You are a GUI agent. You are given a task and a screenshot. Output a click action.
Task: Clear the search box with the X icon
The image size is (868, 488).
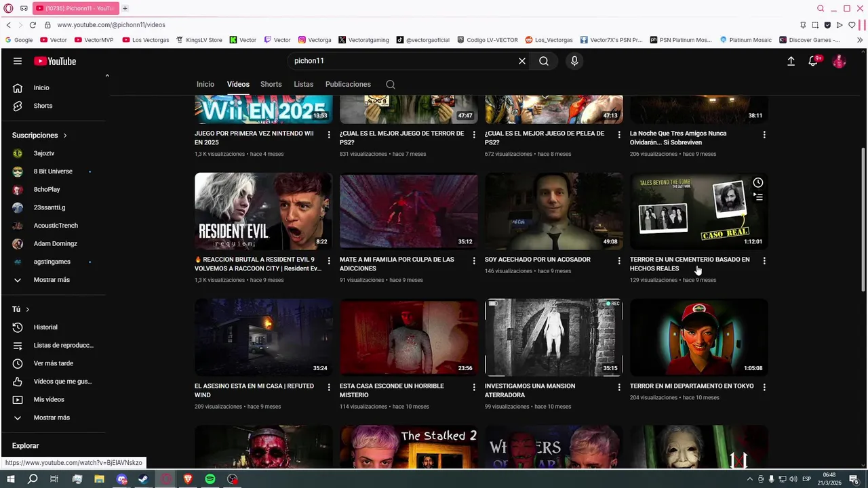pos(522,61)
